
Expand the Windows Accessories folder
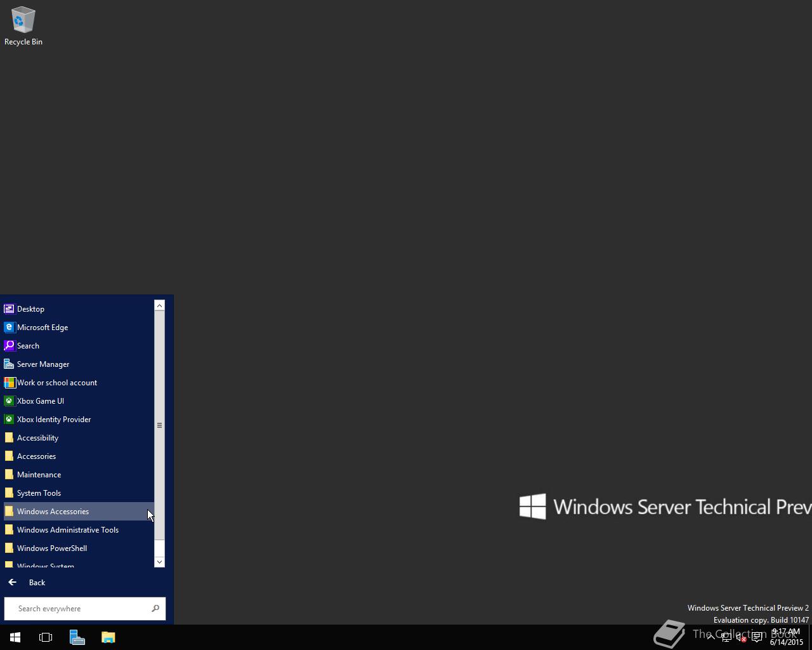click(x=79, y=512)
